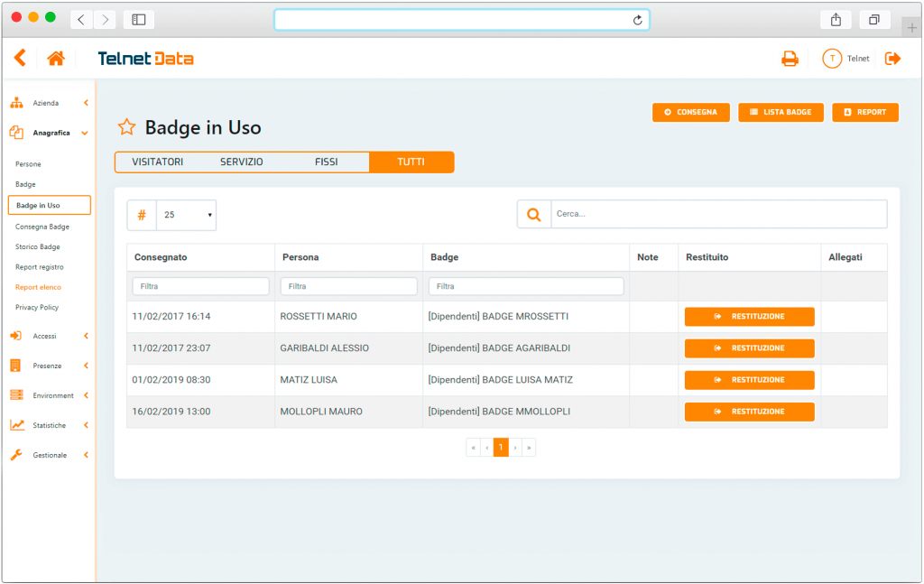Click RESTITUZIONE for MATIZ LUISA
924x584 pixels.
750,380
